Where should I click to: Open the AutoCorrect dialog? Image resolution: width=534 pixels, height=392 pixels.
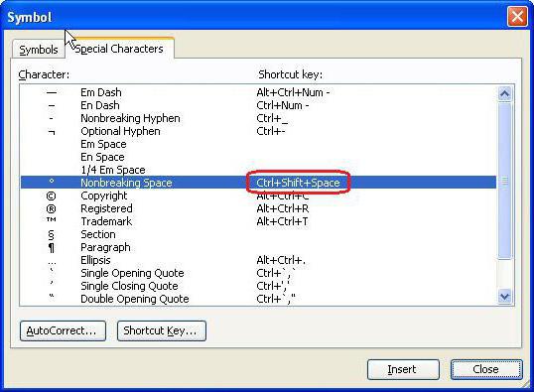(63, 330)
